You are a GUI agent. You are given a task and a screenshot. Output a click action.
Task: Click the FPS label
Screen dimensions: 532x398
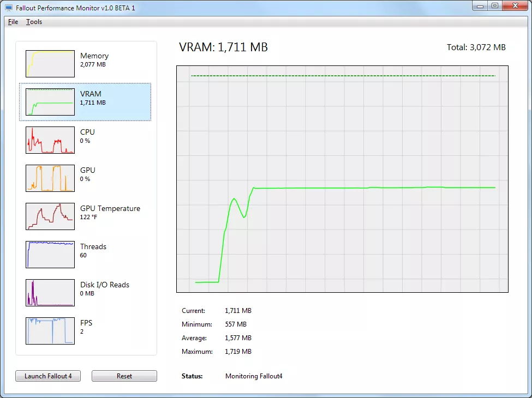point(86,323)
